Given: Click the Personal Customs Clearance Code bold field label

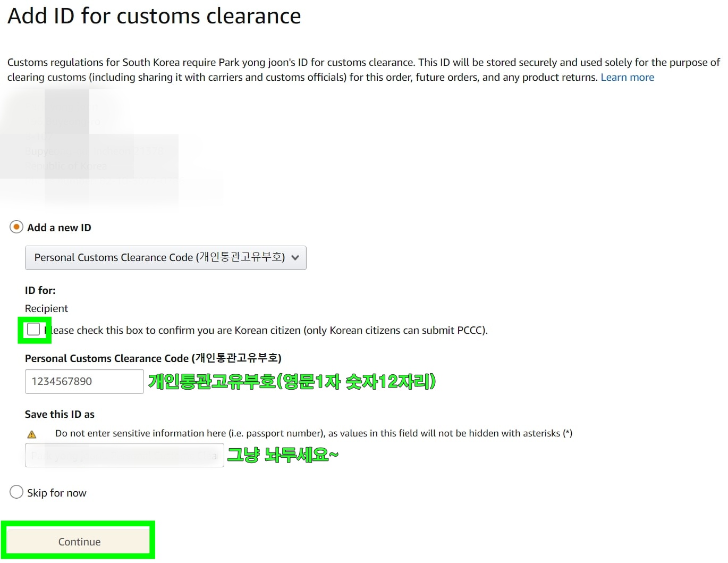Looking at the screenshot, I should [153, 358].
